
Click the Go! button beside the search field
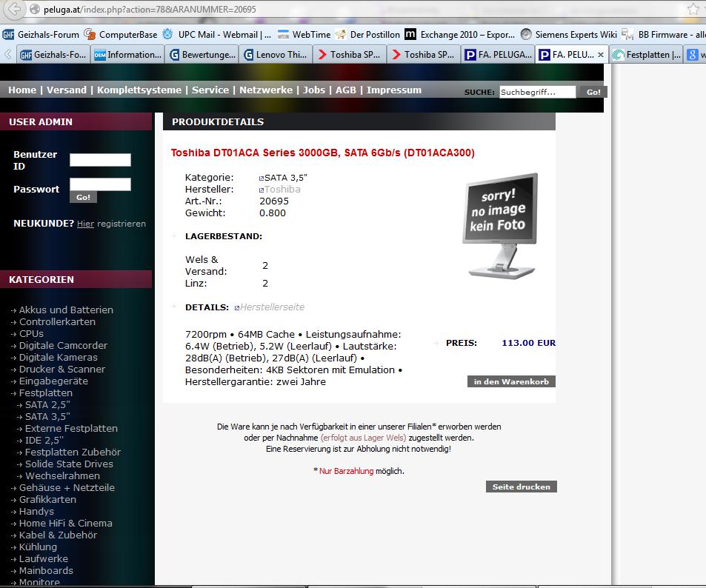click(593, 92)
